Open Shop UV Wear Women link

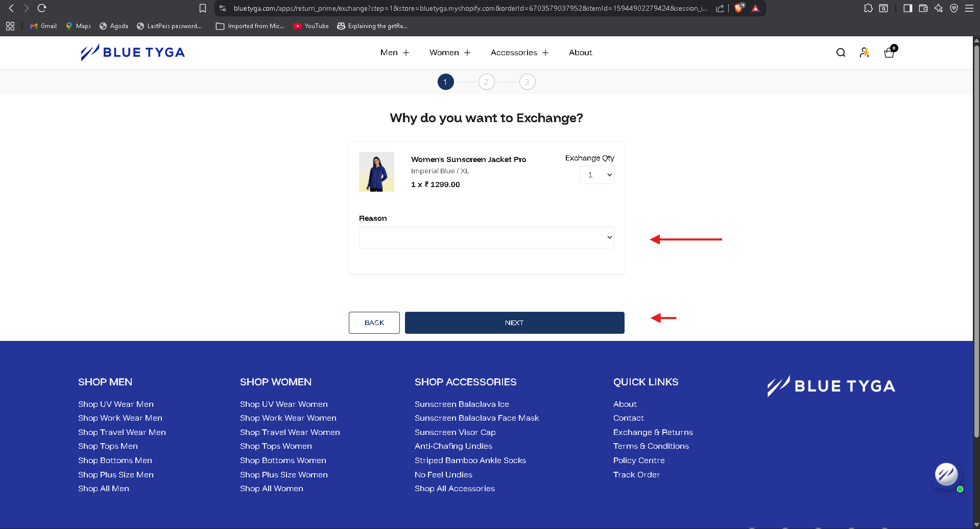pyautogui.click(x=284, y=404)
